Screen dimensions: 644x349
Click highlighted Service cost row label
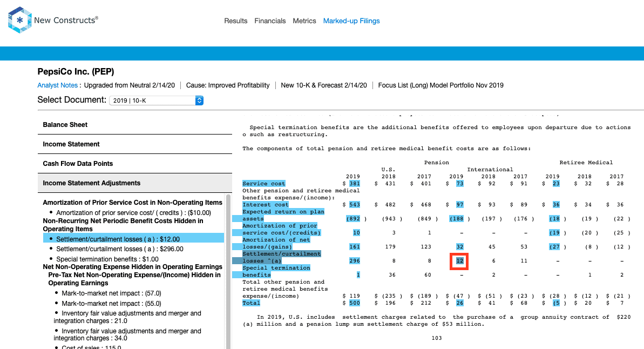pyautogui.click(x=263, y=184)
